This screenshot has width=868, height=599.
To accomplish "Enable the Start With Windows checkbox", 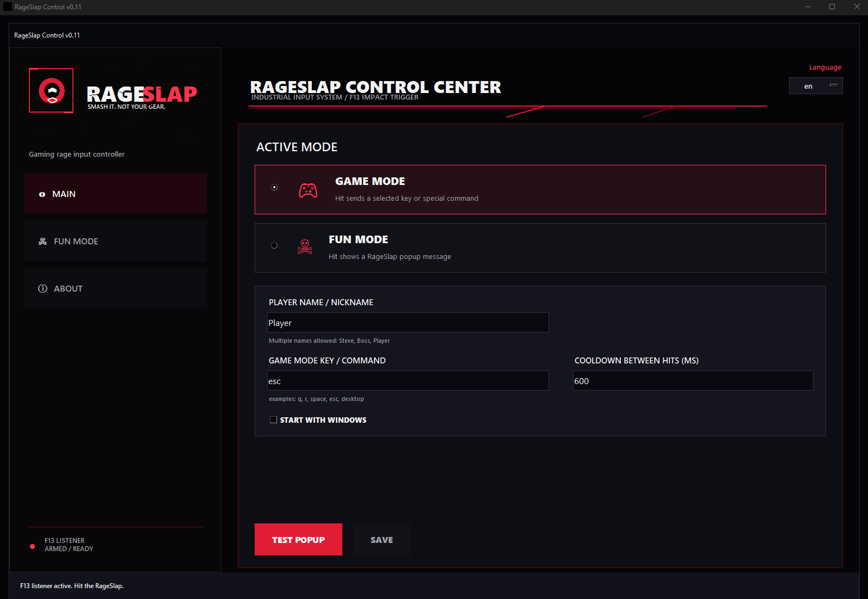I will tap(273, 420).
